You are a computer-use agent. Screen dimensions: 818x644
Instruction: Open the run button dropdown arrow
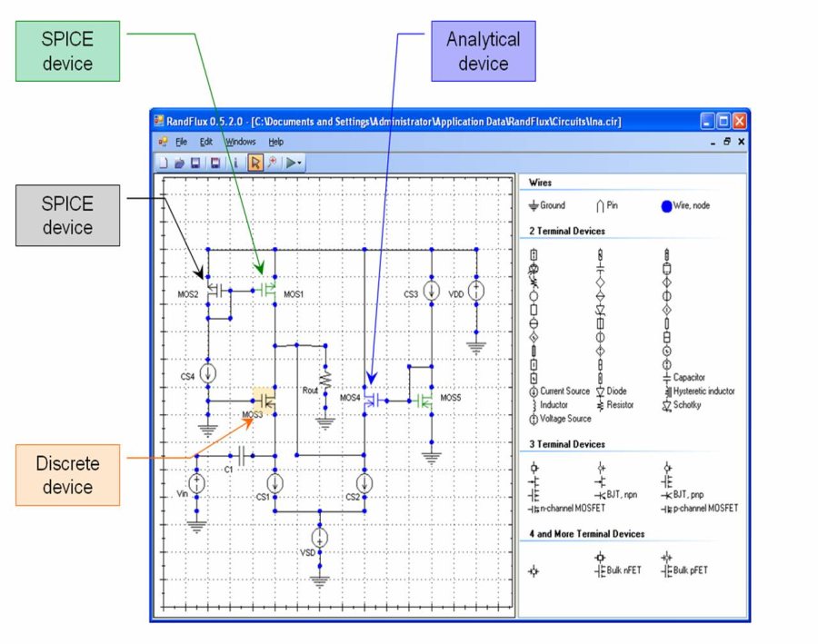click(x=301, y=163)
